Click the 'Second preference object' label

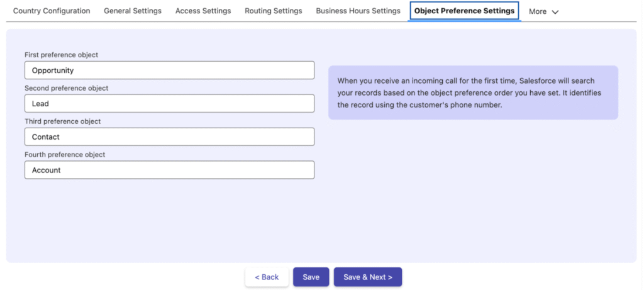point(67,89)
